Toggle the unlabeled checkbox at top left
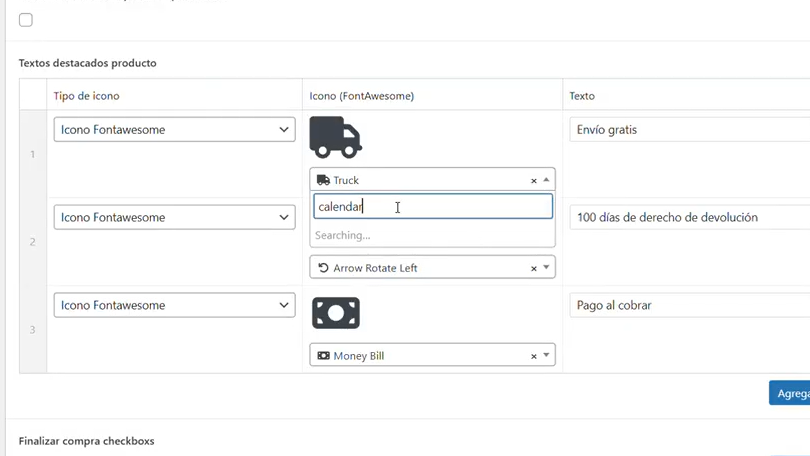 coord(26,20)
